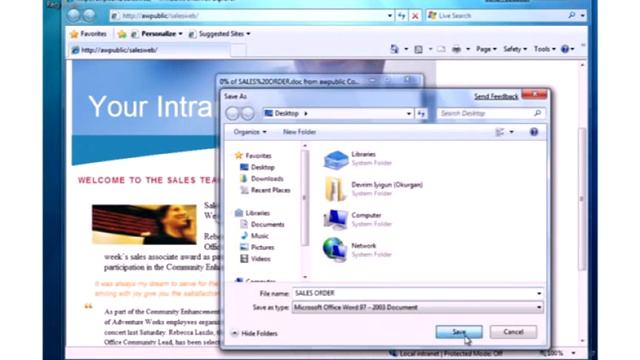Viewport: 640px width, 360px height.
Task: Click the Read mail icon in IE command bar
Action: coord(441,49)
